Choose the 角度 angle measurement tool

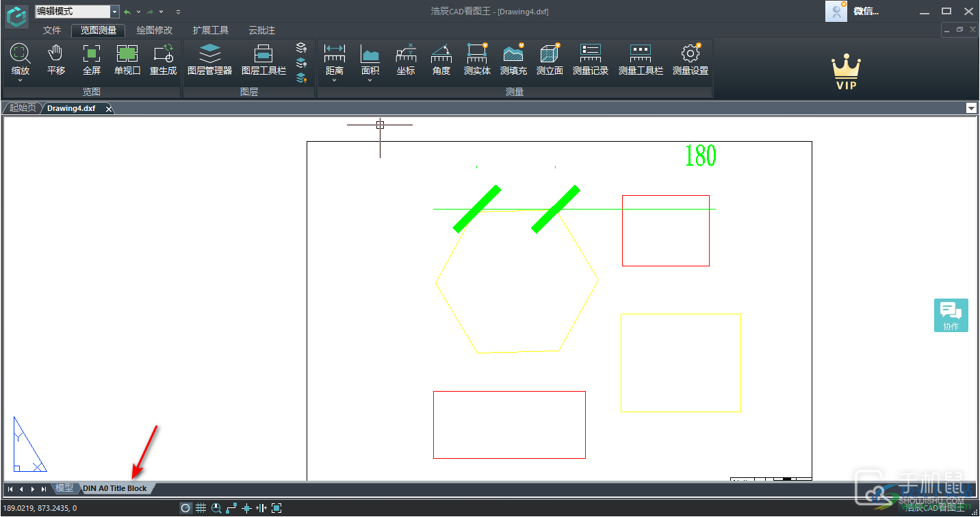pyautogui.click(x=441, y=60)
